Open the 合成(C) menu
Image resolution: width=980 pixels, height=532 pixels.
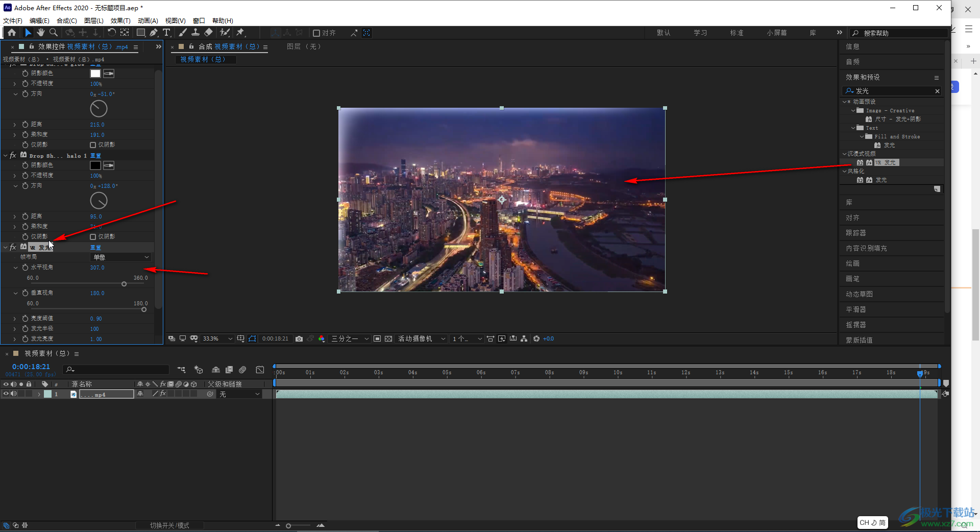[67, 21]
